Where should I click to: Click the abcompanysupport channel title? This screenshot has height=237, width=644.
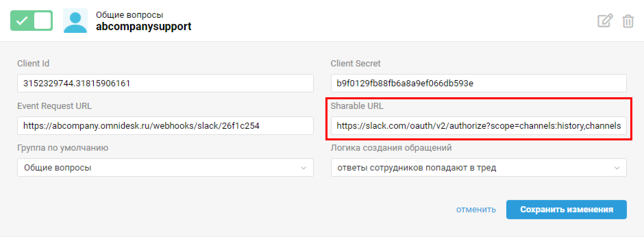[x=144, y=27]
